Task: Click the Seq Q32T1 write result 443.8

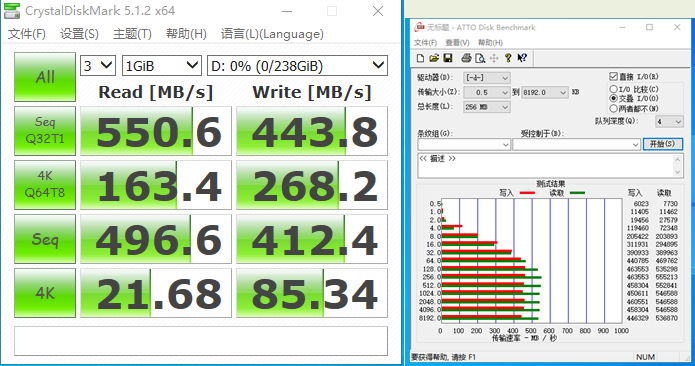Action: point(312,131)
